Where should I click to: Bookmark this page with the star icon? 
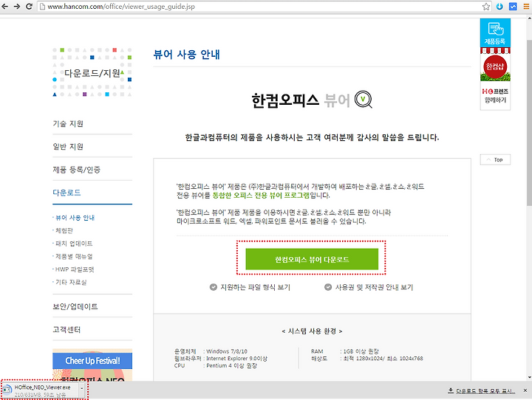tap(486, 7)
